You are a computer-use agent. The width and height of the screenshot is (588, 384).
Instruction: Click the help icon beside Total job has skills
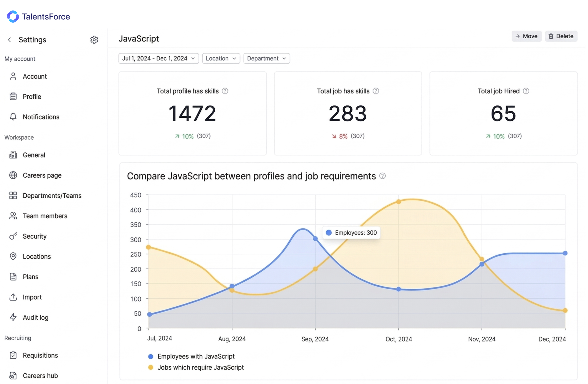click(x=376, y=91)
